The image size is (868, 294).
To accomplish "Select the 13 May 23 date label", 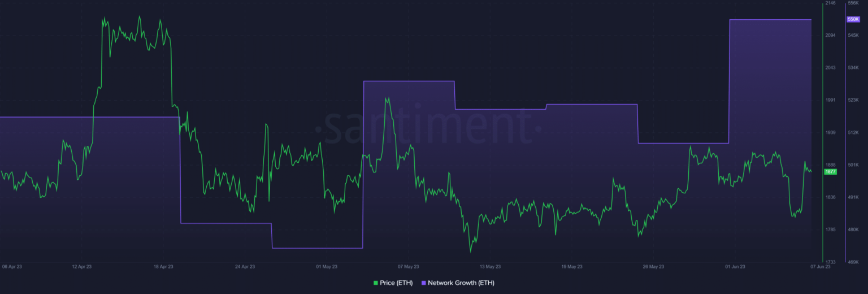I will point(490,266).
